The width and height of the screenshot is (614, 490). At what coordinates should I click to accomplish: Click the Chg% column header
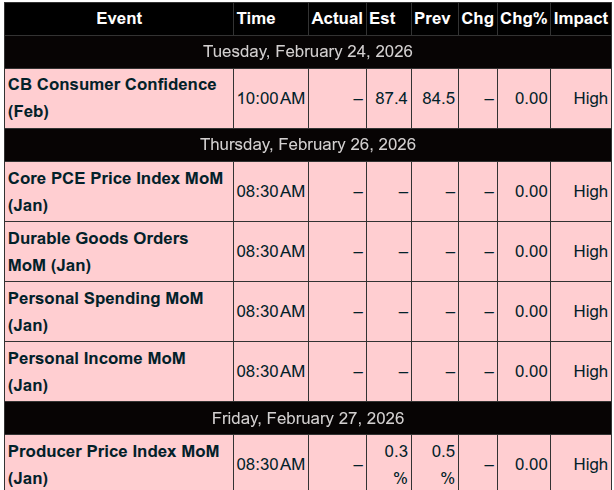pos(524,19)
